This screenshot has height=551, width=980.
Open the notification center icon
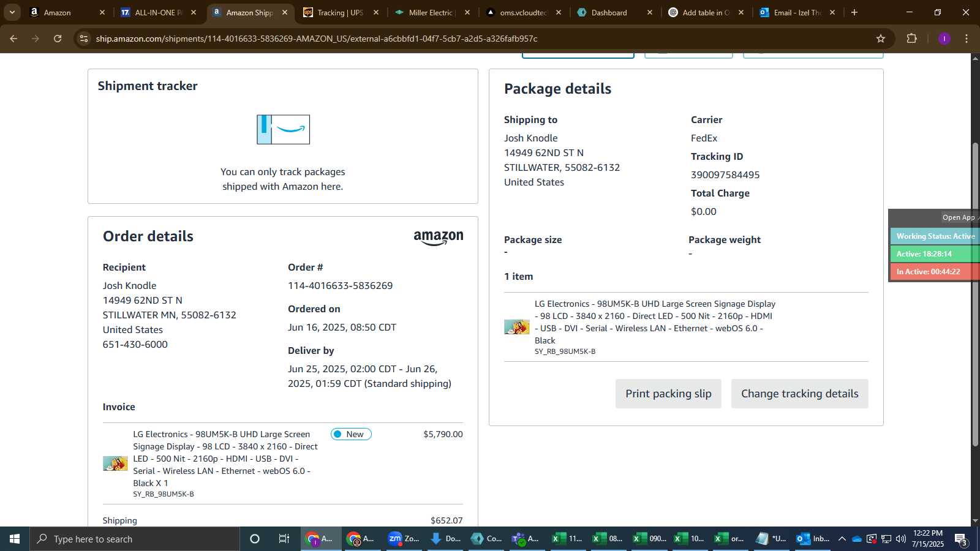pyautogui.click(x=961, y=539)
